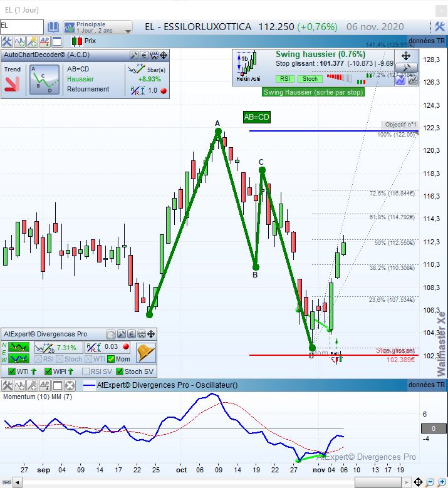Click the chart-display icon in the Divergences Pro header
Viewport: 448px width, 488px height.
[142, 335]
